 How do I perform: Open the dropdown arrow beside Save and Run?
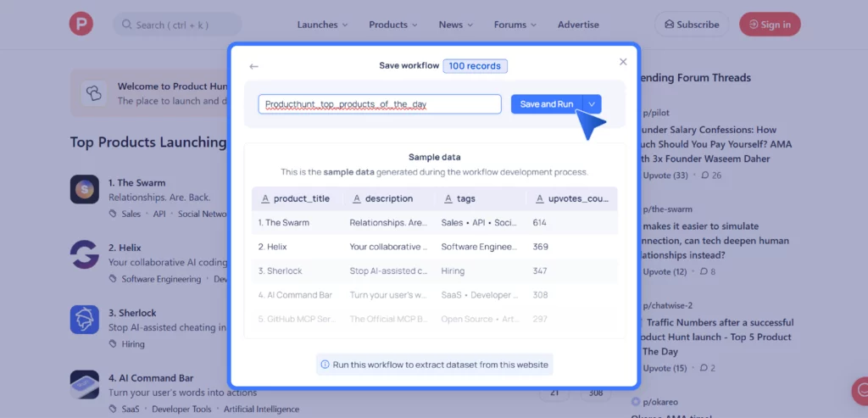point(592,104)
